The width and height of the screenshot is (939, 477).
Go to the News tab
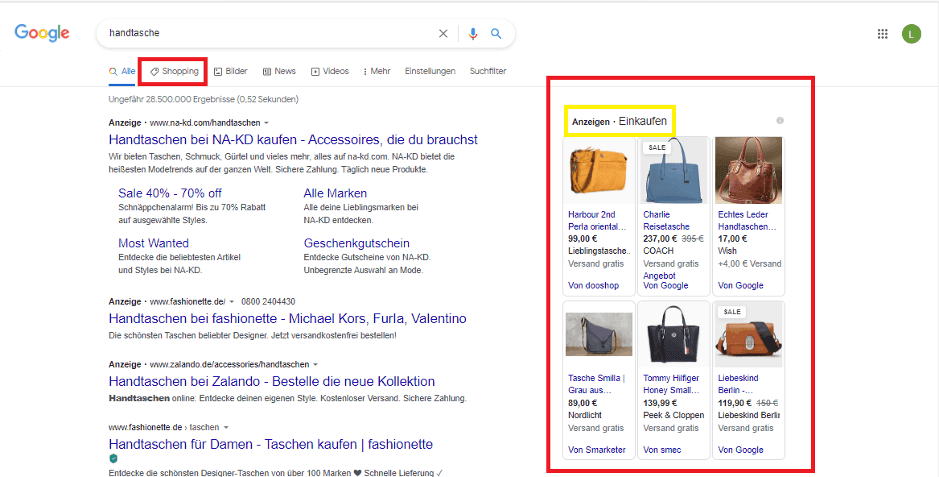pos(279,71)
